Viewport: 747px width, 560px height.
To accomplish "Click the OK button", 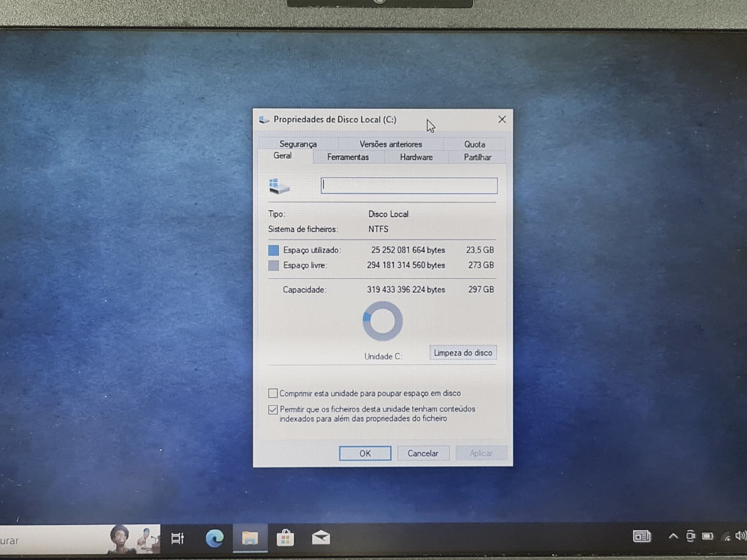I will click(x=365, y=453).
